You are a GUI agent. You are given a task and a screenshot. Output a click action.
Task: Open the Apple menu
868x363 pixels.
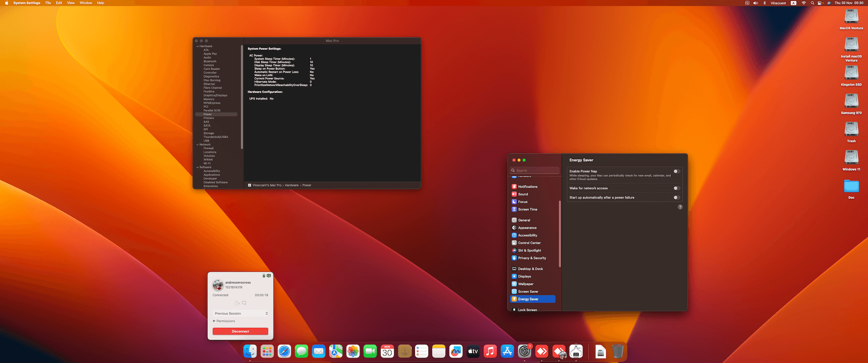pos(6,3)
